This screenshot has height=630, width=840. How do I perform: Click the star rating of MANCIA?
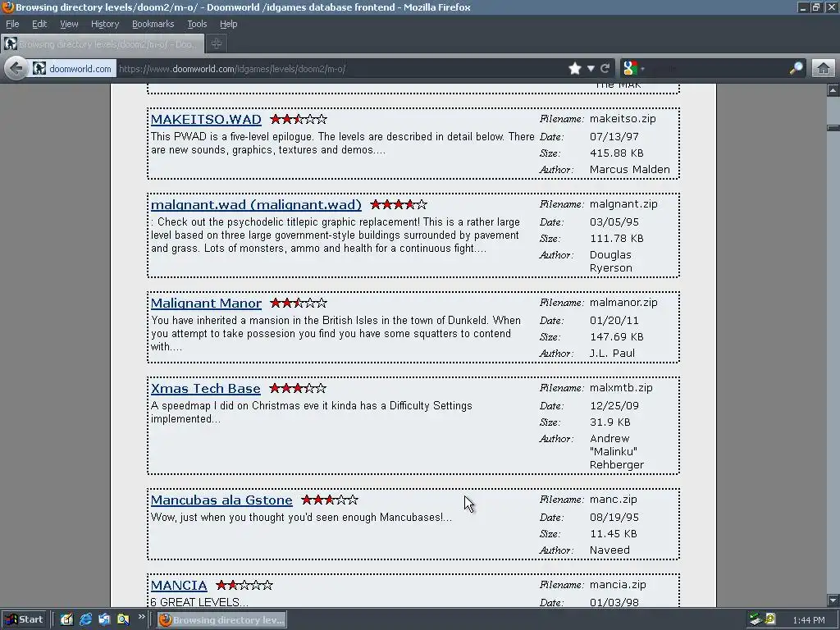(x=244, y=585)
